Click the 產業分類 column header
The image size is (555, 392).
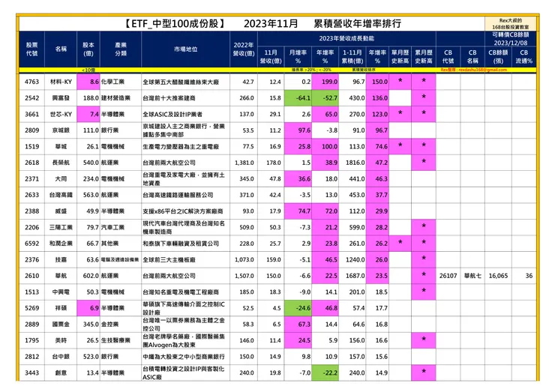point(121,49)
